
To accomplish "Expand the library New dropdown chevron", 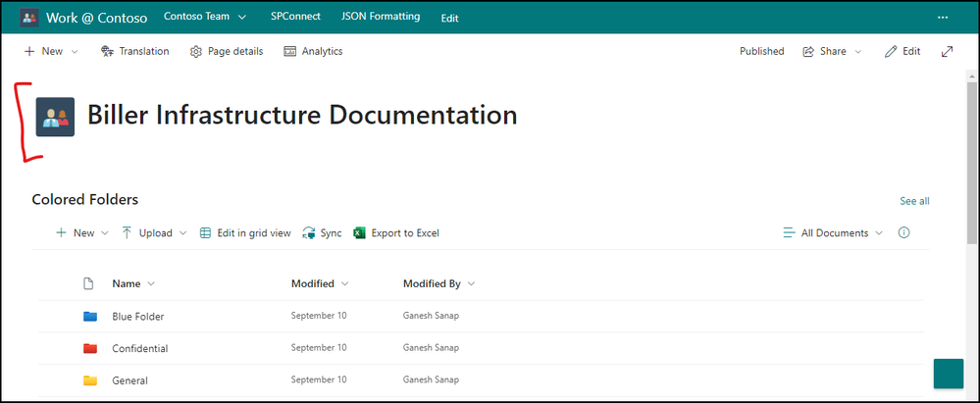I will (104, 233).
